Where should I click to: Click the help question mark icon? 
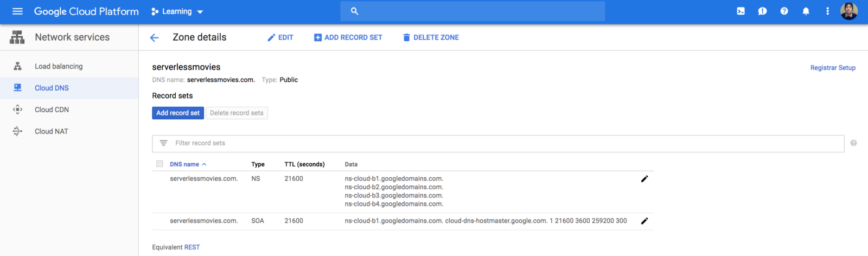click(x=784, y=11)
